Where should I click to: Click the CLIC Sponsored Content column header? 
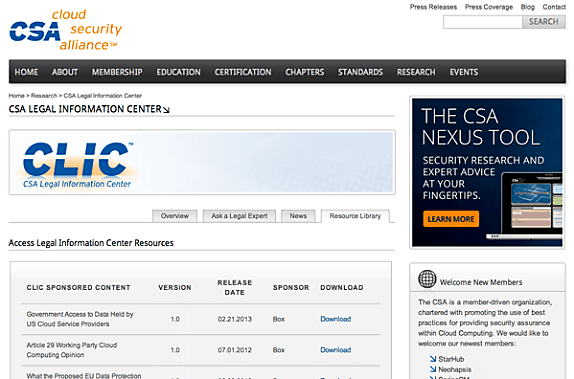pos(78,287)
